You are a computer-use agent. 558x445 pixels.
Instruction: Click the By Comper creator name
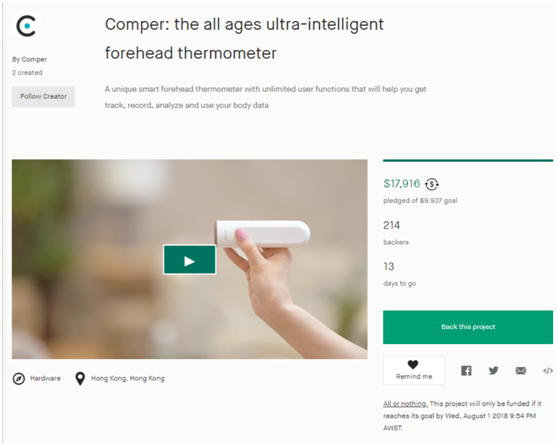pos(30,59)
